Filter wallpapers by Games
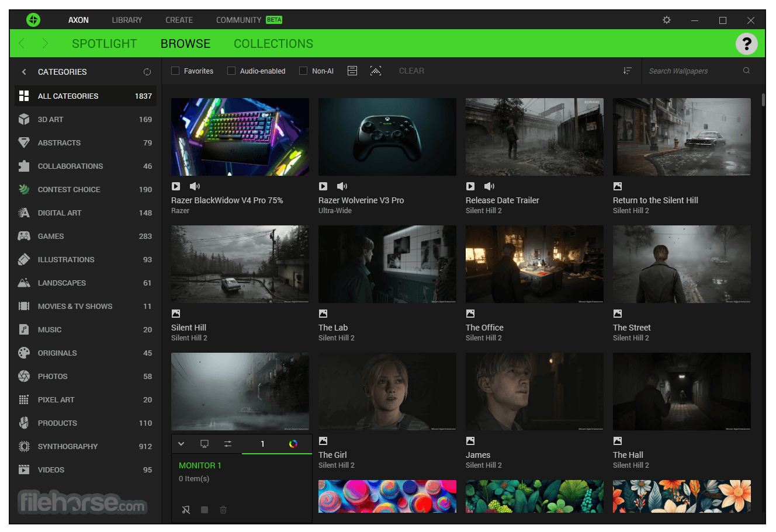 pyautogui.click(x=85, y=236)
